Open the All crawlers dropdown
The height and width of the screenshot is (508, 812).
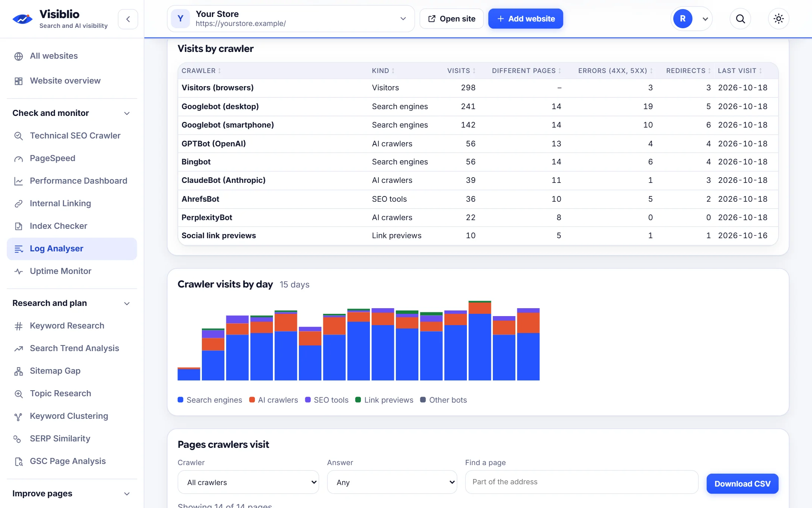pyautogui.click(x=248, y=482)
